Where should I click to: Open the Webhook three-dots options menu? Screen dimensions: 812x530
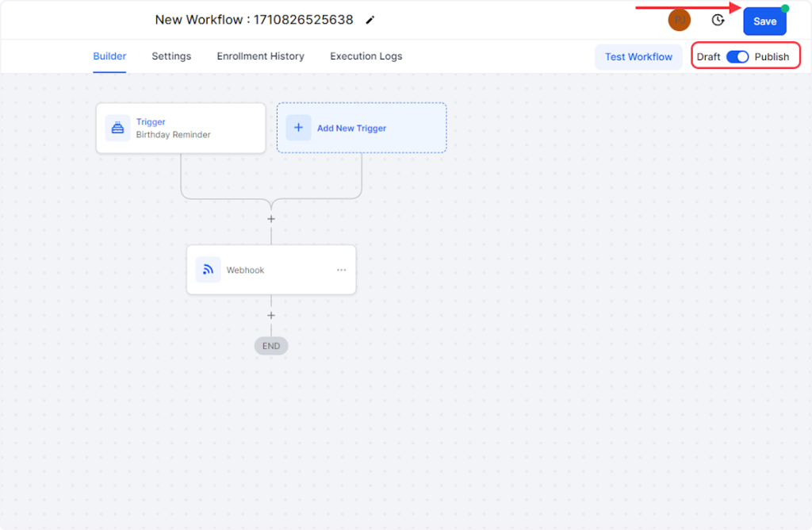[x=341, y=270]
